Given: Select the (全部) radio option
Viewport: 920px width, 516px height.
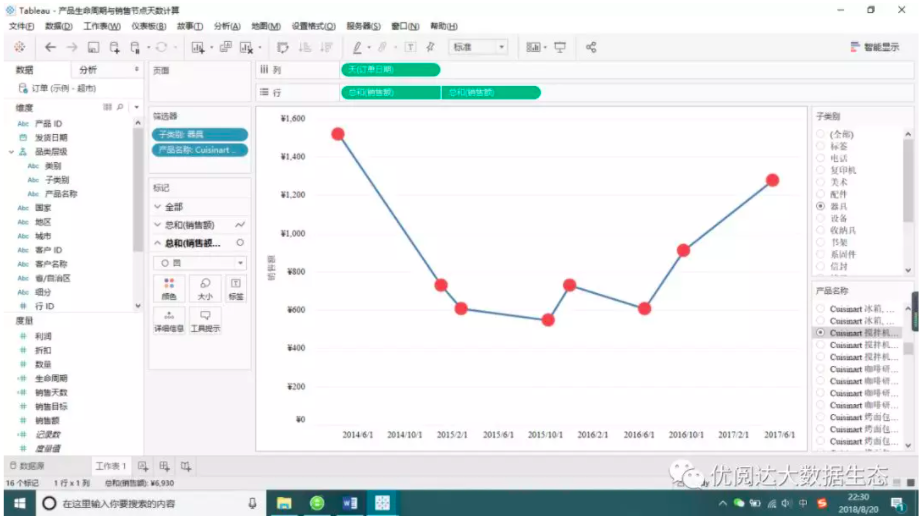Looking at the screenshot, I should coord(820,134).
